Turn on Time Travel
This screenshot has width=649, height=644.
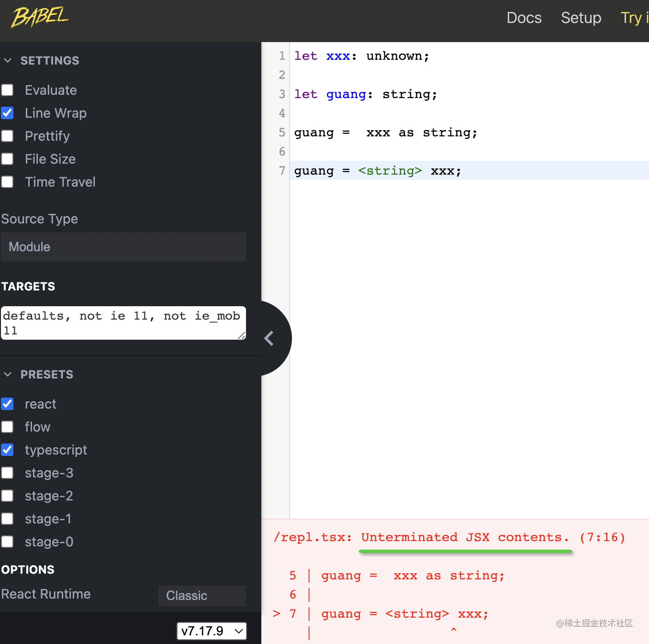pyautogui.click(x=8, y=182)
